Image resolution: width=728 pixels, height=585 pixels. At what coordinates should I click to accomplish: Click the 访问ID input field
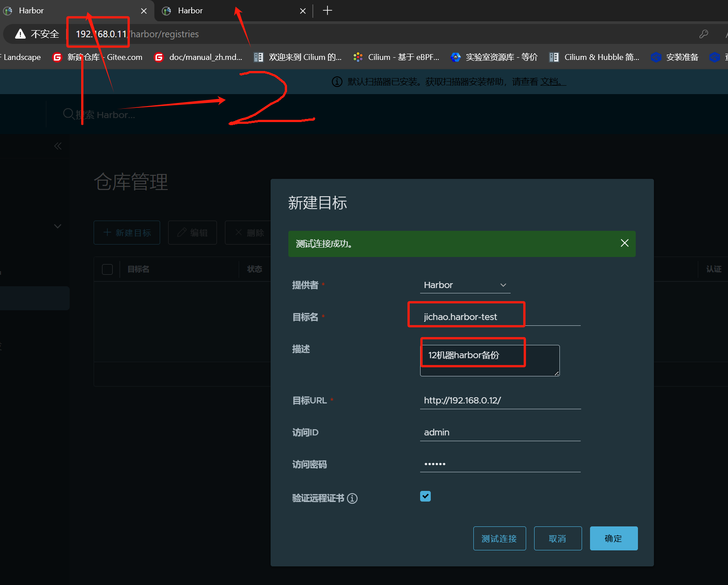click(500, 432)
